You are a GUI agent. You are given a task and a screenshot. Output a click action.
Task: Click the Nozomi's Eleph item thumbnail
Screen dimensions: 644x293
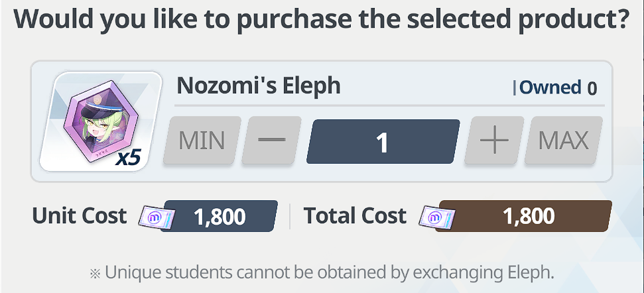click(101, 121)
